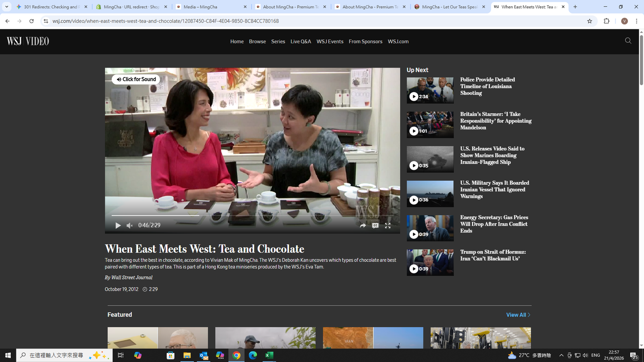Click the WSJ Video logo
644x362 pixels.
click(x=28, y=41)
